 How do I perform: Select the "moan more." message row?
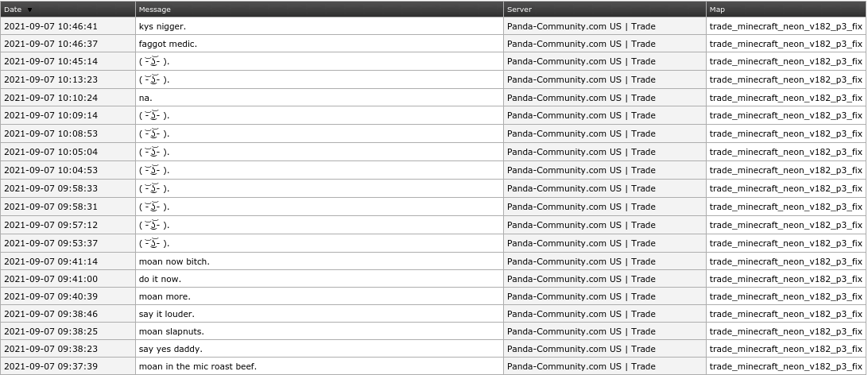click(165, 296)
